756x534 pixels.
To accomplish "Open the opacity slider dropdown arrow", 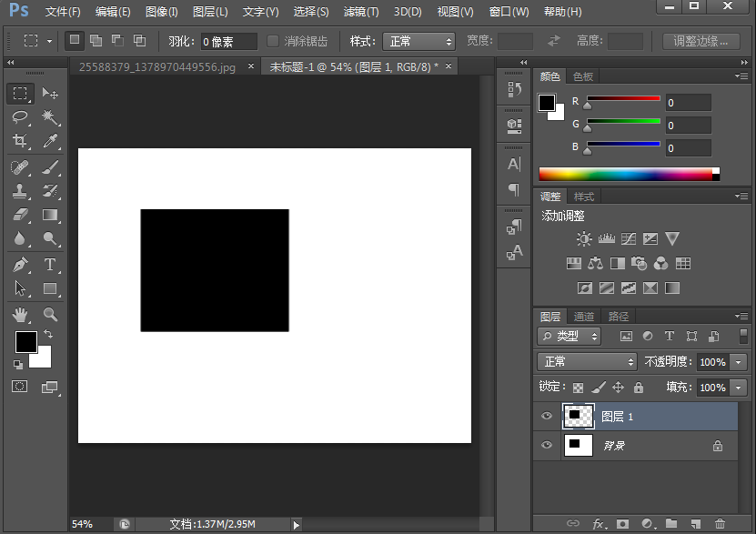I will (738, 362).
